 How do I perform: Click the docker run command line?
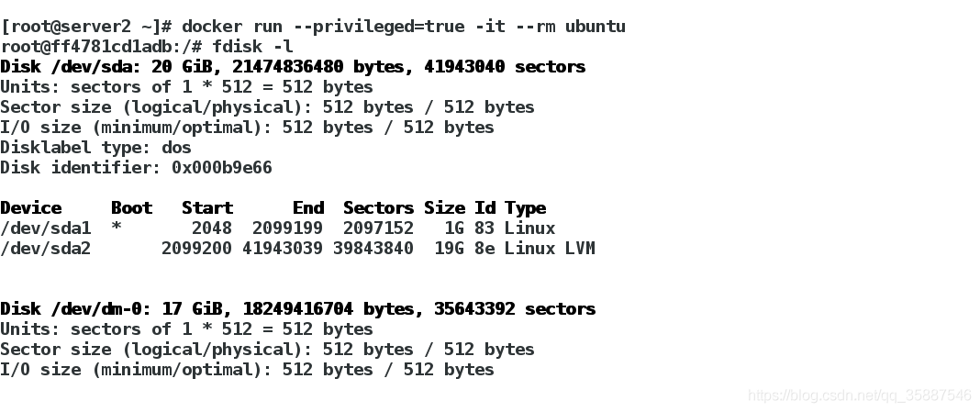313,27
